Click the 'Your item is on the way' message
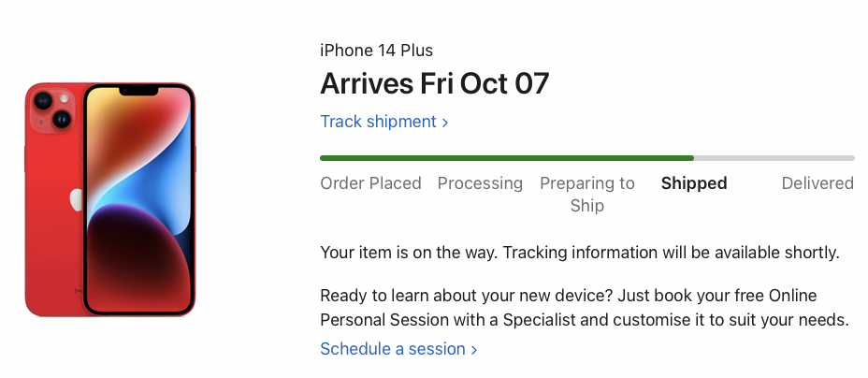The image size is (868, 378). tap(580, 252)
